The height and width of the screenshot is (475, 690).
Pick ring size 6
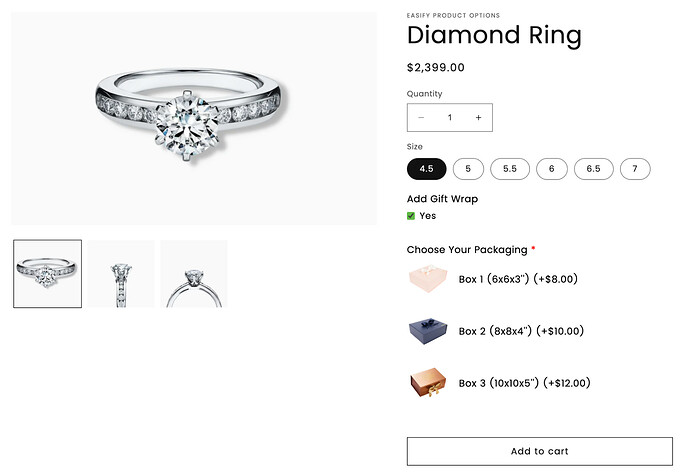click(551, 169)
